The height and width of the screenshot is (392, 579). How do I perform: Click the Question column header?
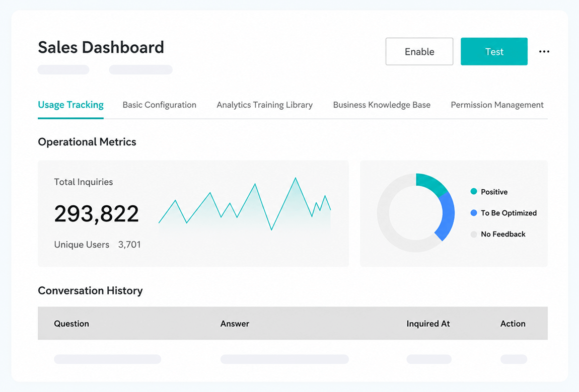tap(71, 324)
